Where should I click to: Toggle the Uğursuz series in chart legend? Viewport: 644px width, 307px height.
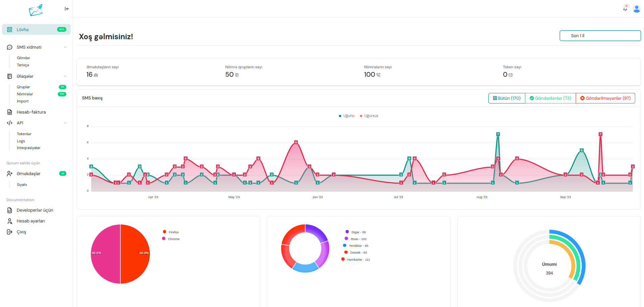pos(369,116)
